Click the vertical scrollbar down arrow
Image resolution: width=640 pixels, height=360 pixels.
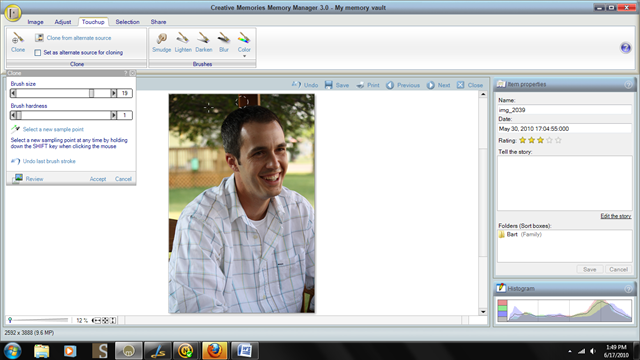(483, 311)
